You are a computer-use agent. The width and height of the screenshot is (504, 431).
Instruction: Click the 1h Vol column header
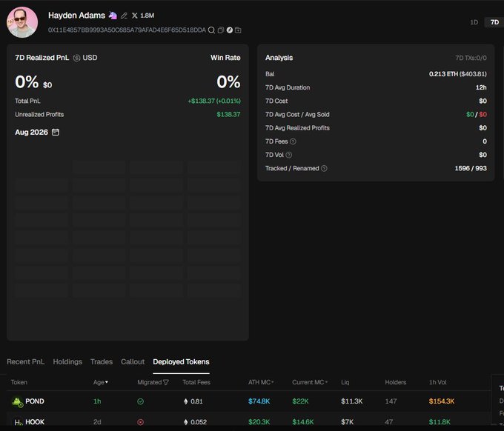[438, 382]
